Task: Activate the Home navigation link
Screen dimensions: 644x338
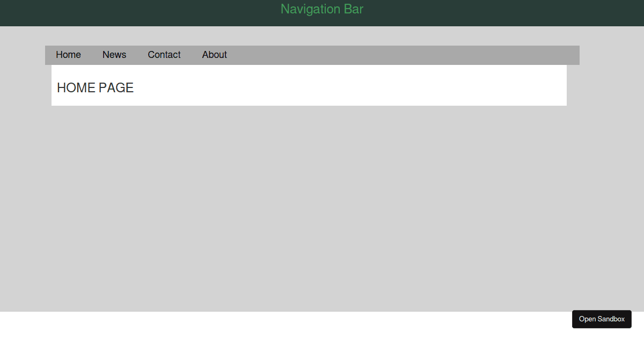Action: click(x=68, y=55)
